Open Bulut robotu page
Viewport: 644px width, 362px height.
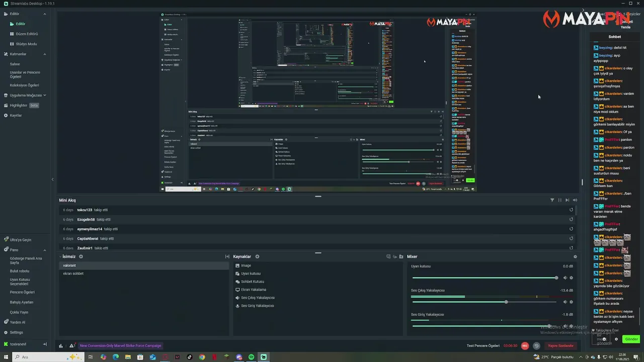coord(20,271)
